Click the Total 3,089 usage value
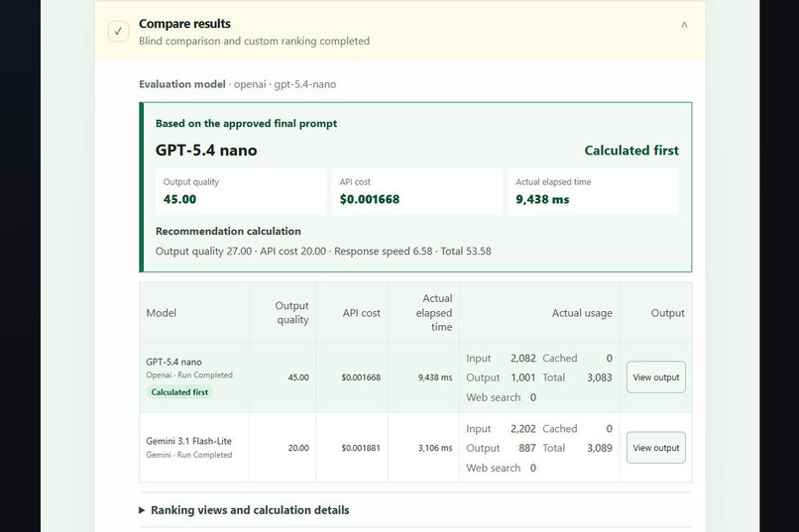 tap(599, 448)
